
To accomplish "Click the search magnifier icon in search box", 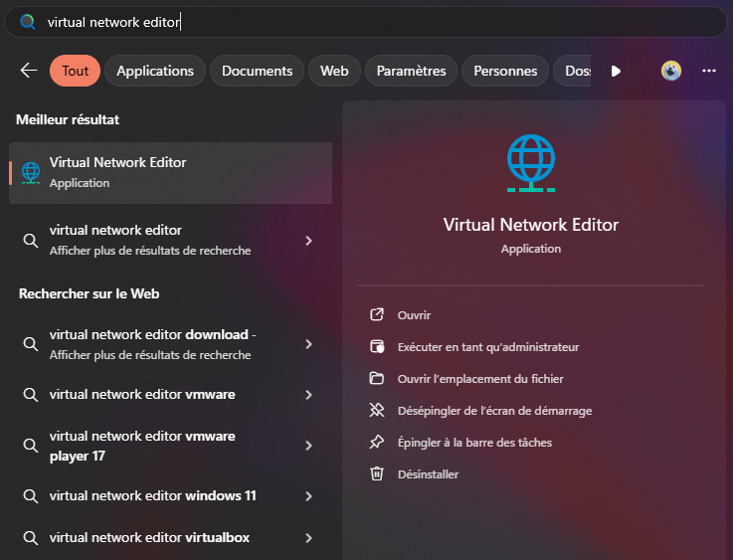I will [28, 22].
